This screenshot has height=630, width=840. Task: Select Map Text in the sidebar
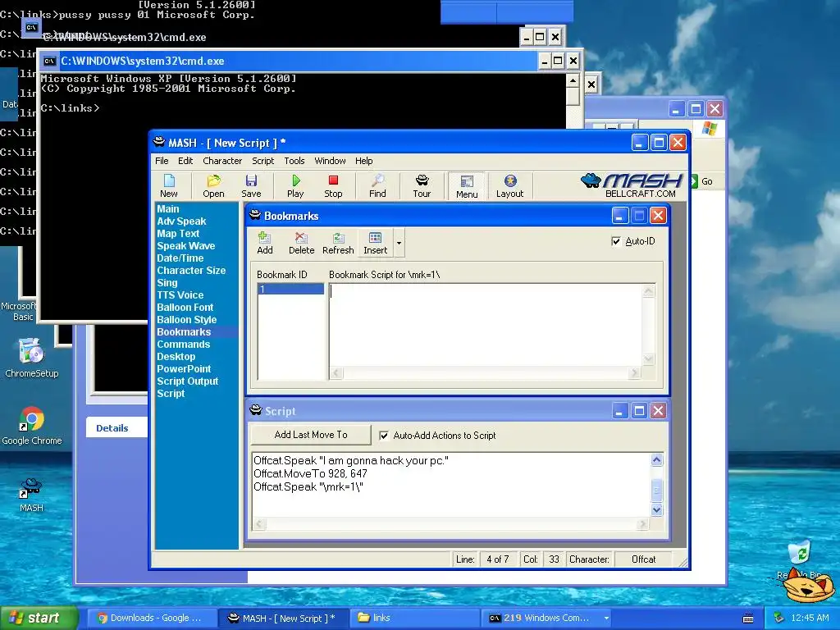click(178, 234)
